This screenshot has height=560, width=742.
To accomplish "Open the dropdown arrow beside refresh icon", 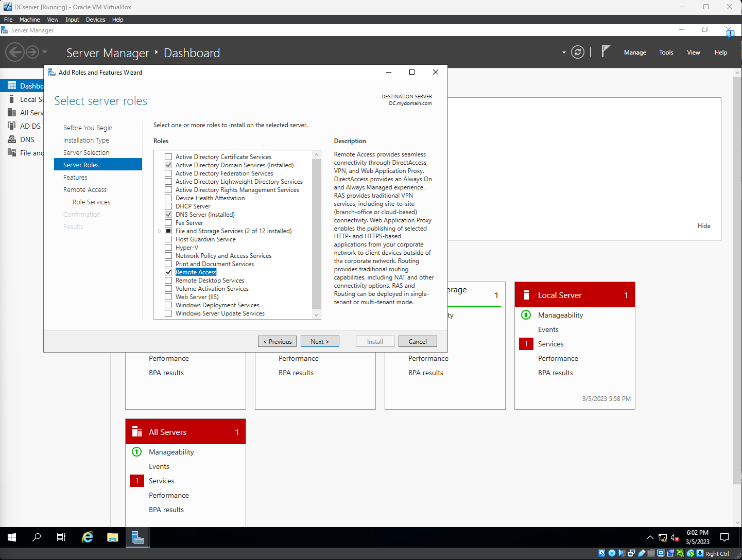I will (x=564, y=52).
